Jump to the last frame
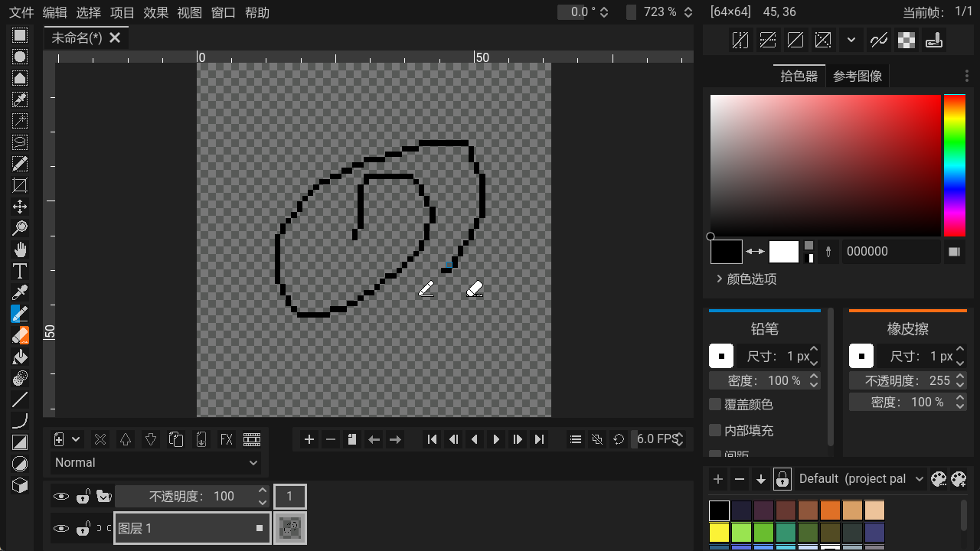 click(x=539, y=439)
